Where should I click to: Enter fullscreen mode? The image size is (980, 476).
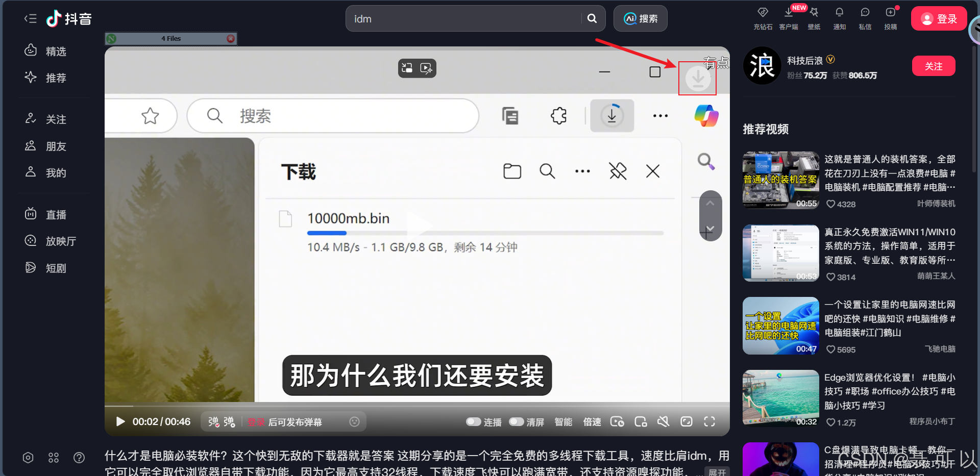709,421
